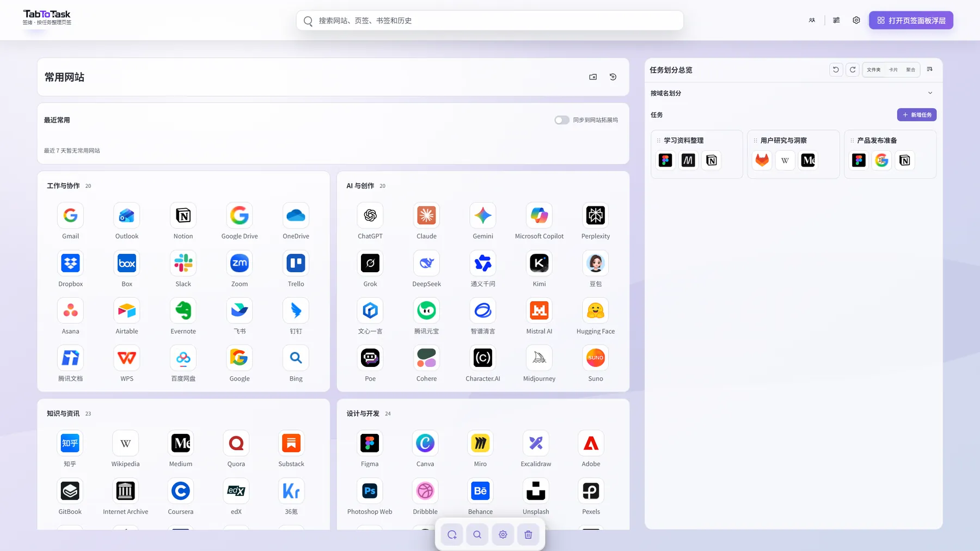Click the 打开页签面板浮层 button
The height and width of the screenshot is (551, 980).
point(911,20)
